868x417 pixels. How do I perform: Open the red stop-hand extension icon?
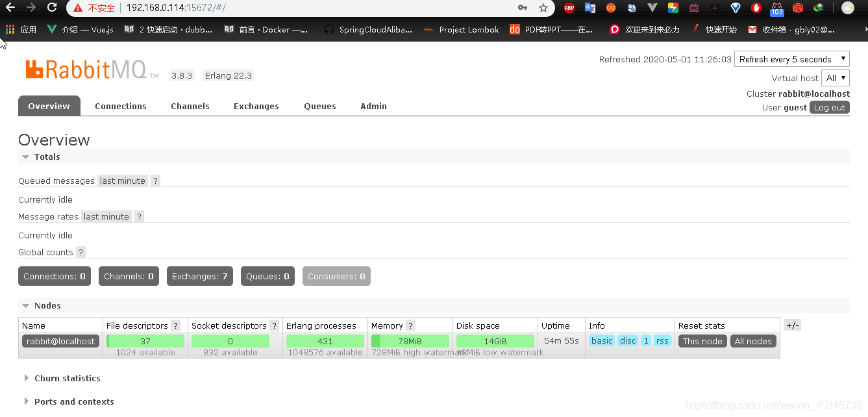coord(756,8)
